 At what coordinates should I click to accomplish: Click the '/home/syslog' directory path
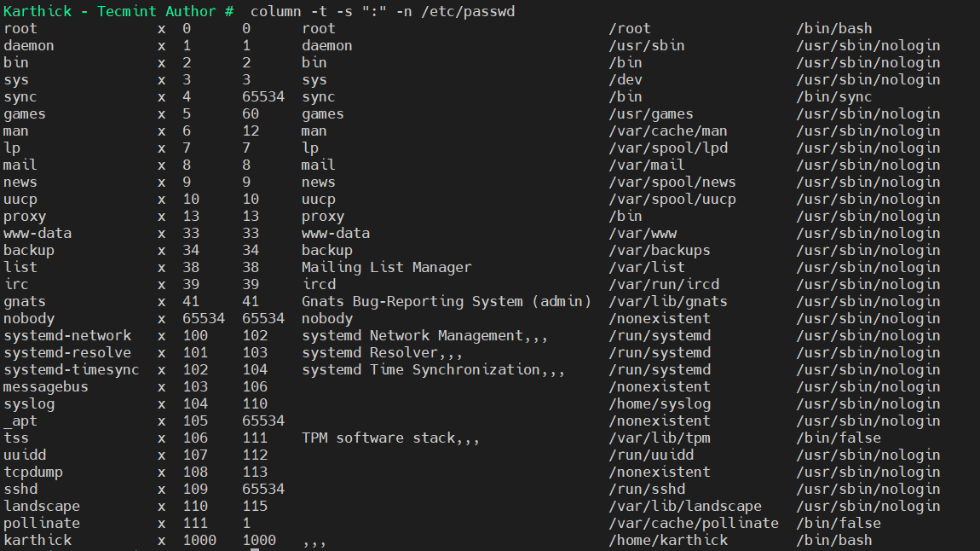tap(660, 403)
